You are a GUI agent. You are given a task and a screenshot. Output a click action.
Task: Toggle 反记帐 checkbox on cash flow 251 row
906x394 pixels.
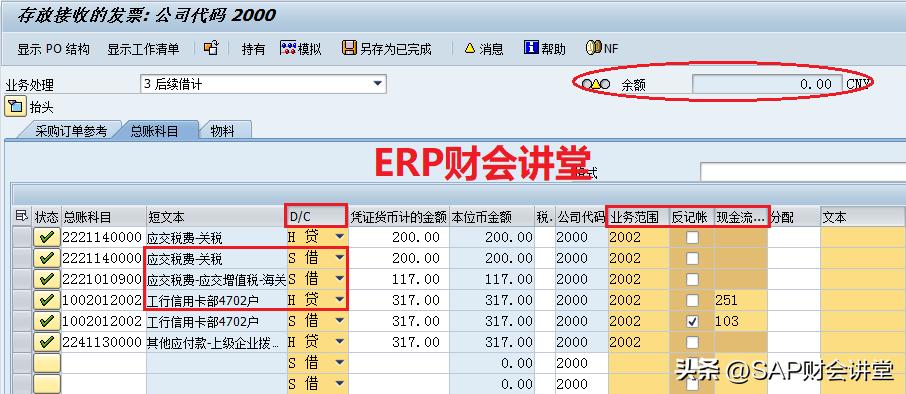692,300
